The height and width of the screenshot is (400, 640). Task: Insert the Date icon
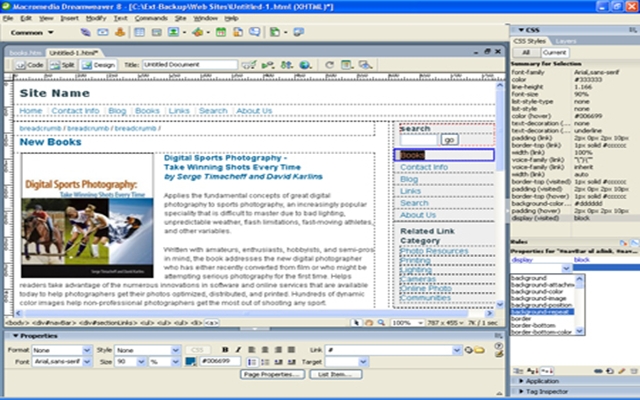coord(221,32)
